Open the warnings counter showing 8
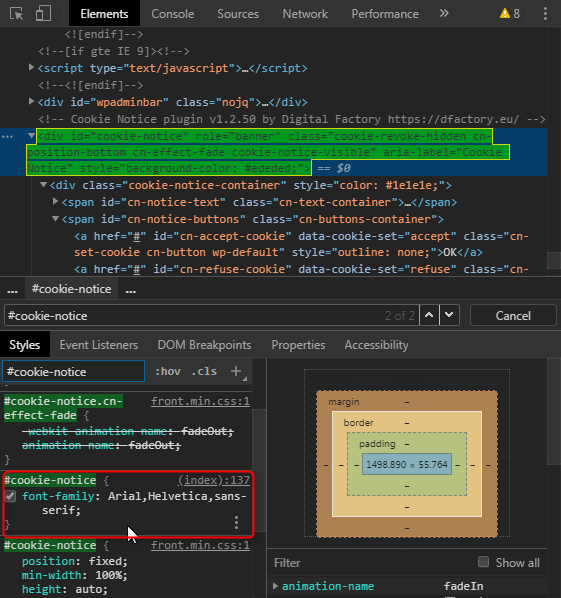The width and height of the screenshot is (561, 598). [510, 14]
